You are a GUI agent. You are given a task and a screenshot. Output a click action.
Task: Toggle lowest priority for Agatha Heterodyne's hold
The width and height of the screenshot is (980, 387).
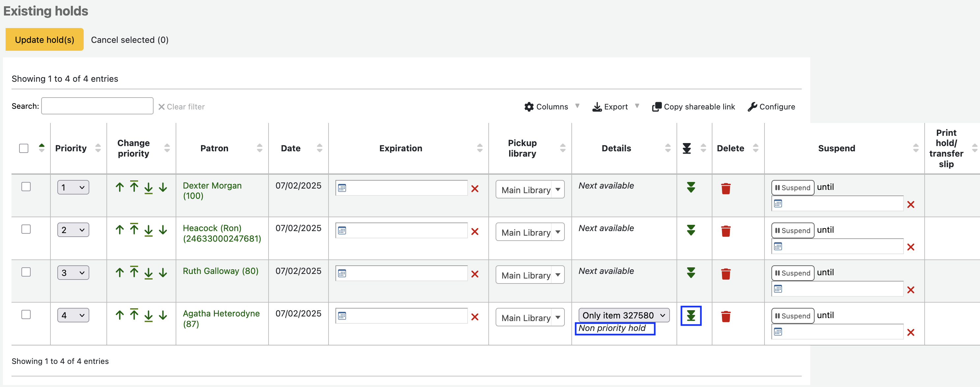[x=690, y=315]
